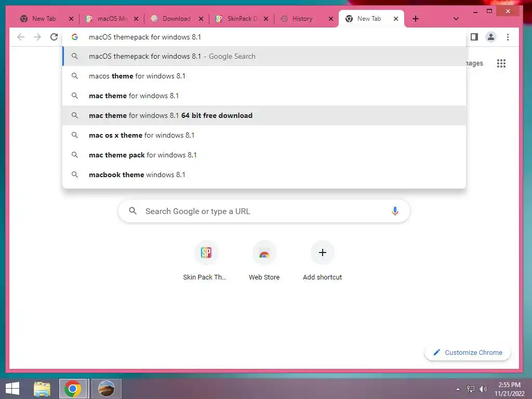Choose suggestion 'macos theme for windows 8.1'
Viewport: 532px width, 399px height.
click(264, 76)
